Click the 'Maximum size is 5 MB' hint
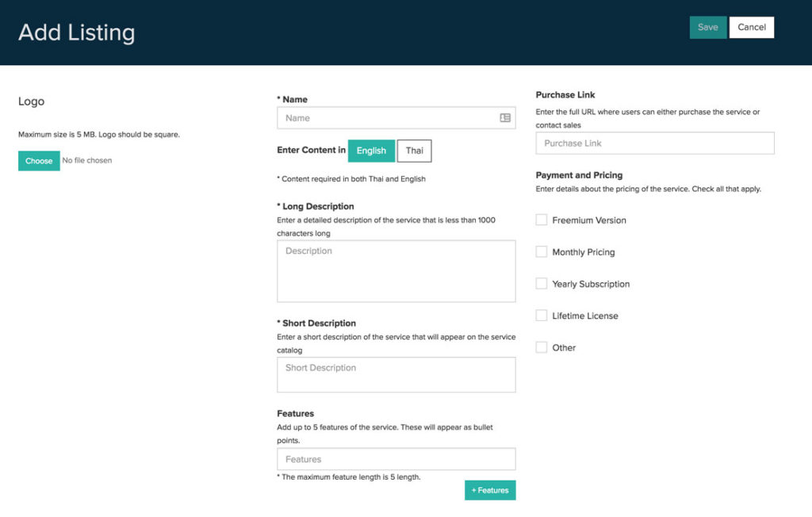The height and width of the screenshot is (517, 812). [x=99, y=135]
